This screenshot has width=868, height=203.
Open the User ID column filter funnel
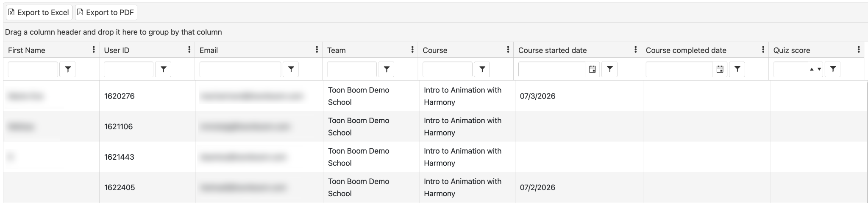163,69
